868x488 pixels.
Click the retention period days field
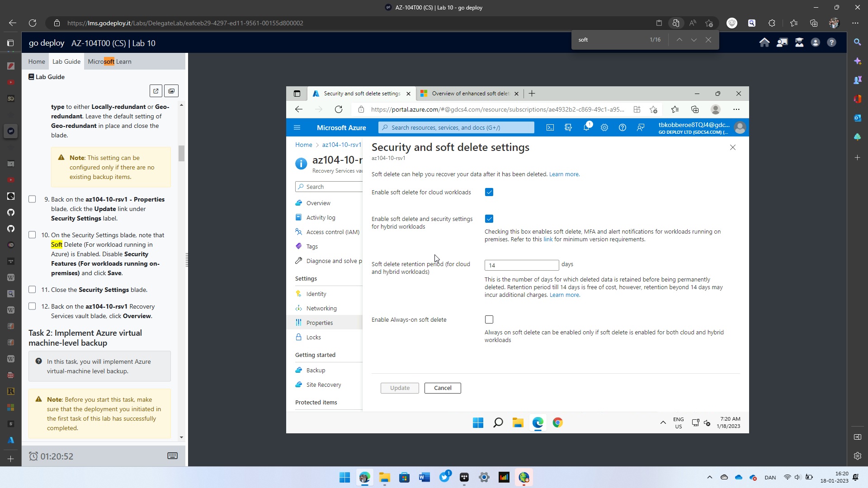(x=521, y=265)
